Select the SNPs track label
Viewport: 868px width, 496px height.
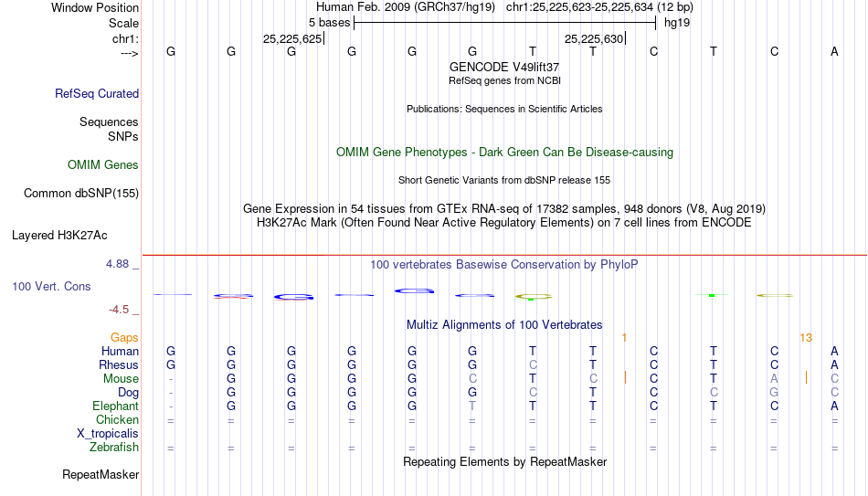tap(123, 136)
